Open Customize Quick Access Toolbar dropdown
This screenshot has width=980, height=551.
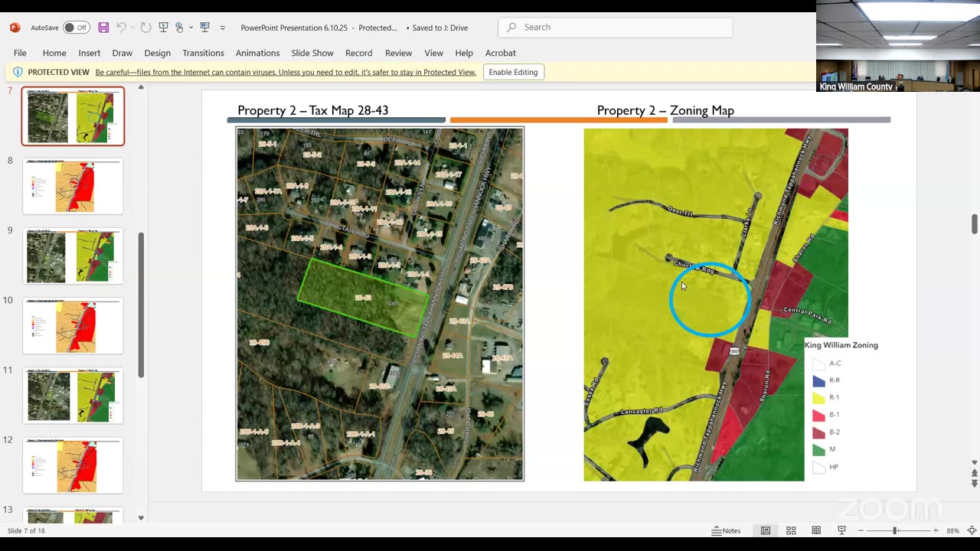coord(223,28)
